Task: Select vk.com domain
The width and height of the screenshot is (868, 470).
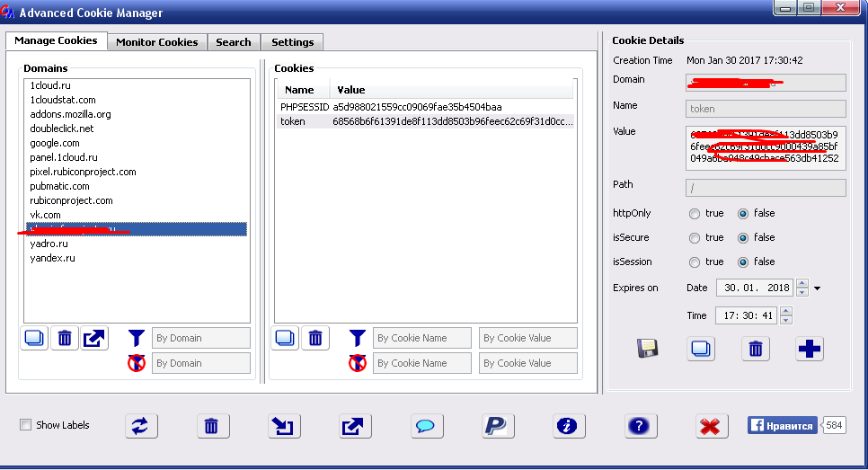Action: coord(137,215)
